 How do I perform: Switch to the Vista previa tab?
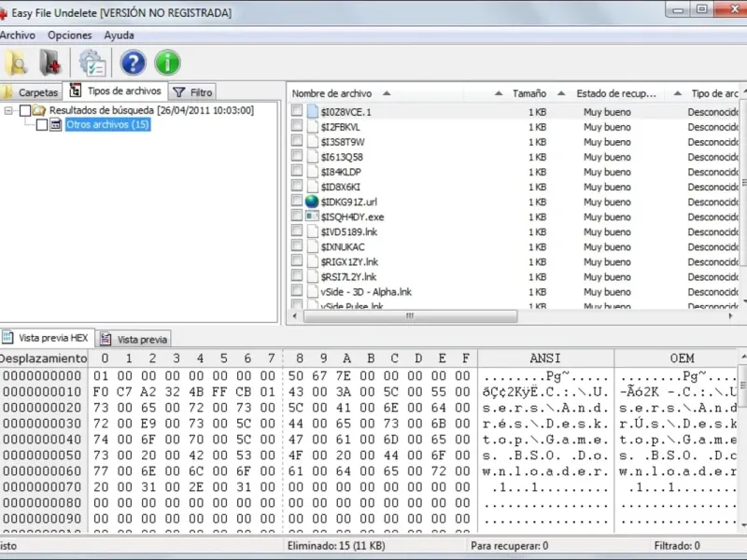[134, 339]
